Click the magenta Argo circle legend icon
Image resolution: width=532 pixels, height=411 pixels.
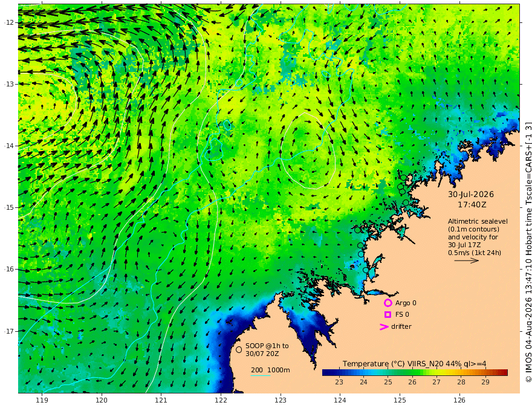point(388,303)
